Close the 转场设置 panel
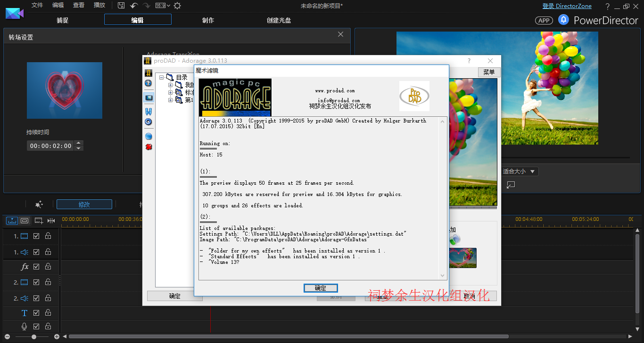Screen dimensions: 644x343 [341, 34]
